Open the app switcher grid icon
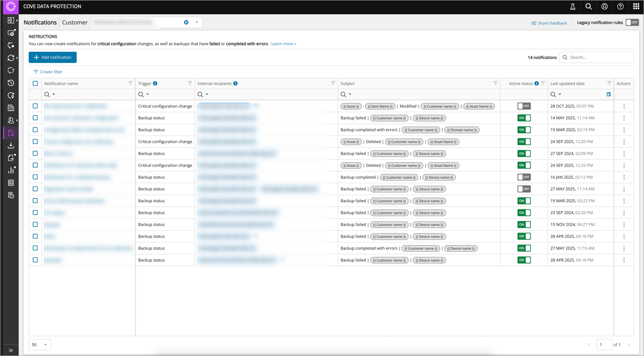The height and width of the screenshot is (356, 644). point(636,7)
